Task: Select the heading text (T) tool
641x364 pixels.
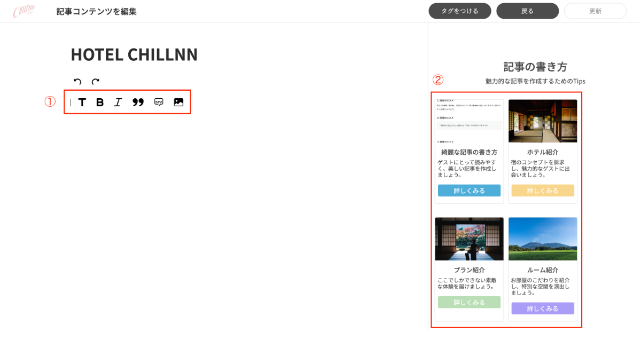Action: (x=82, y=102)
